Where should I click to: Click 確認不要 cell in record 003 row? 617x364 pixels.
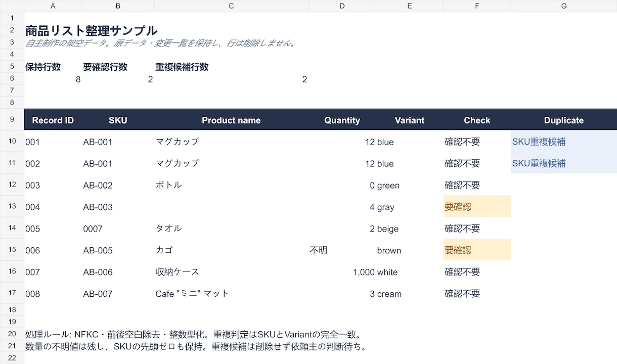tap(477, 186)
